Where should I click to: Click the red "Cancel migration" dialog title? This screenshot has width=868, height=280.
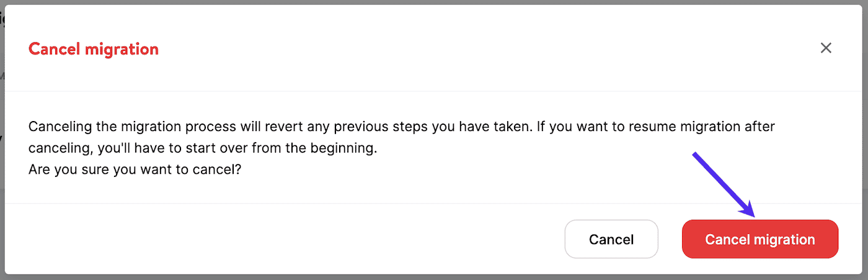tap(94, 48)
